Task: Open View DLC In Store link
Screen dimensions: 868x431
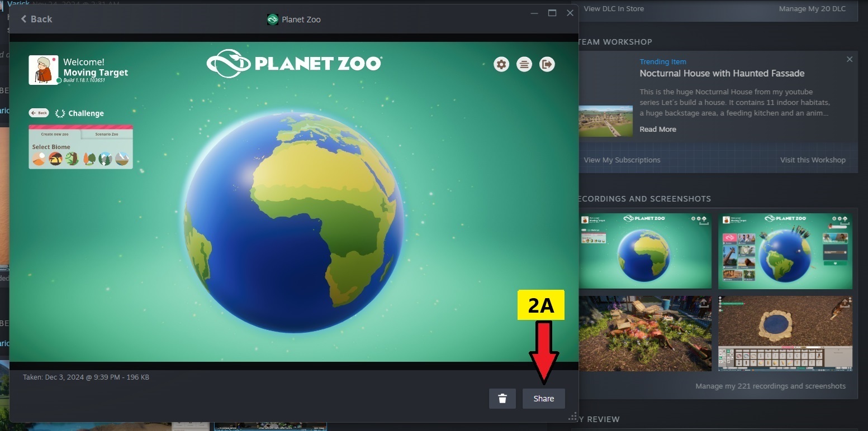Action: pyautogui.click(x=614, y=9)
